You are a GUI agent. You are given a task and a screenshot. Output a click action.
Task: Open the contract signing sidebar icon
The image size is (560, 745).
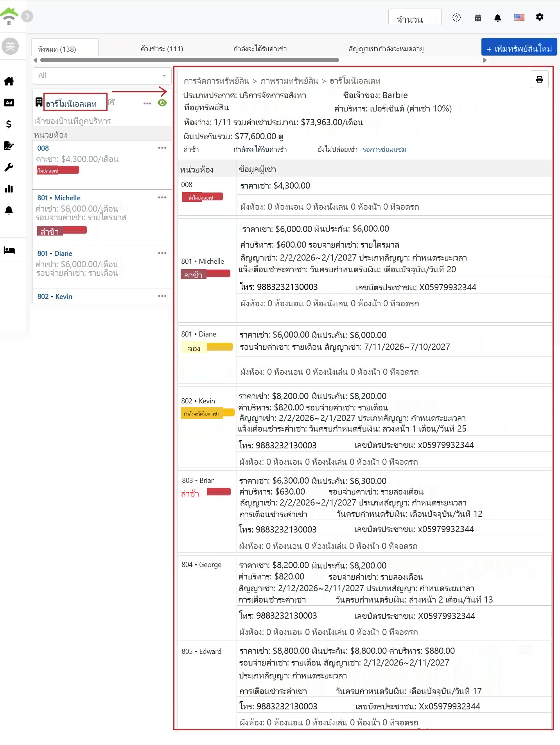point(9,146)
